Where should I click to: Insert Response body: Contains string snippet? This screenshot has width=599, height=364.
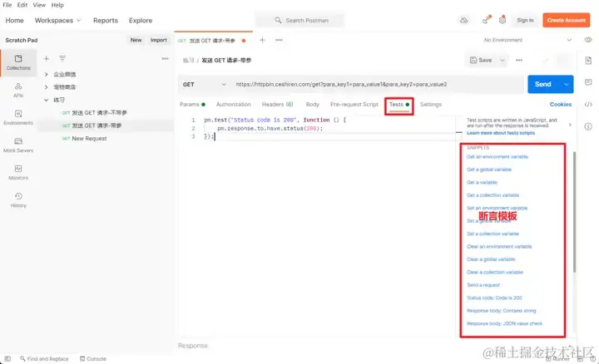(x=501, y=311)
